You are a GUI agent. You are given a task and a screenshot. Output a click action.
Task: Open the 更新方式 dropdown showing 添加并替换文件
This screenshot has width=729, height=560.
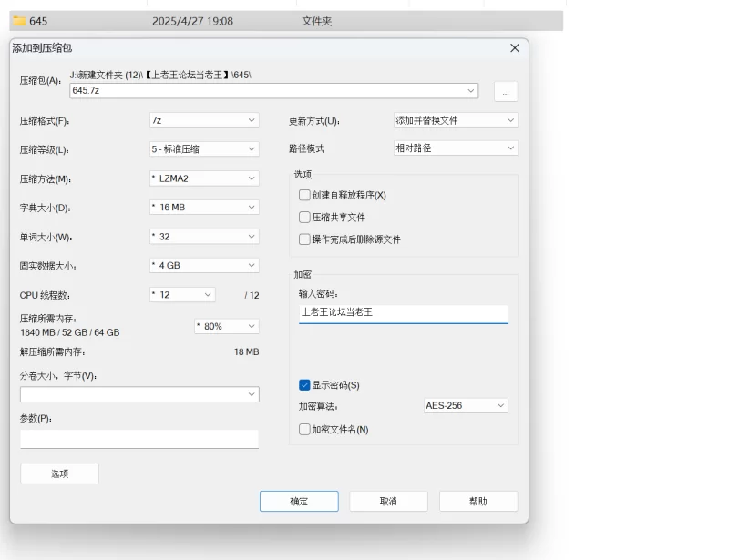pos(456,120)
